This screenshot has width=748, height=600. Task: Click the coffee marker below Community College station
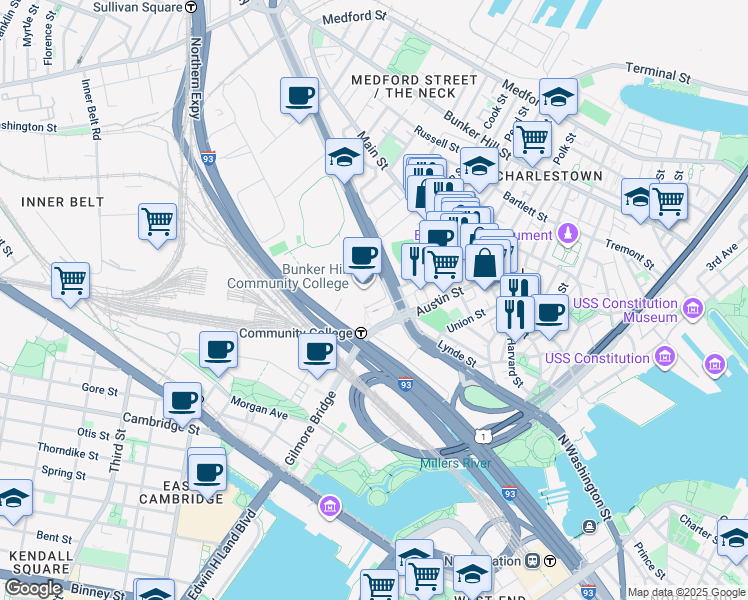coord(318,355)
